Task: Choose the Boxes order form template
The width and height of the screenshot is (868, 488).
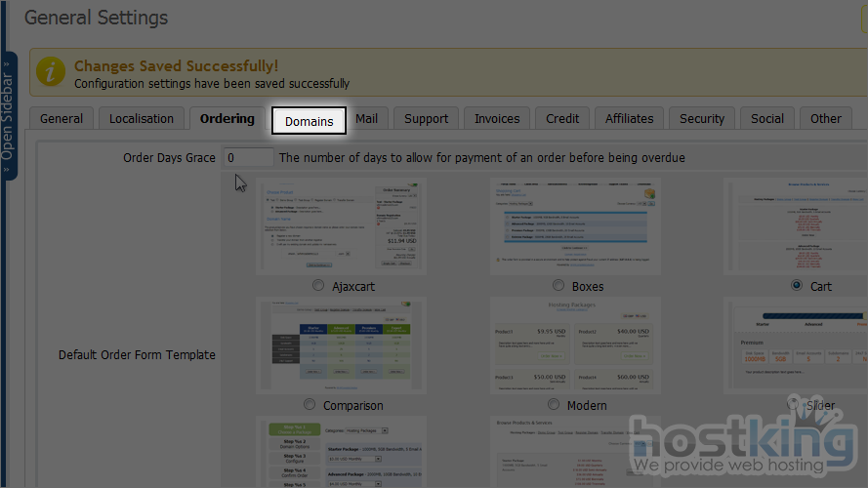Action: click(x=558, y=286)
